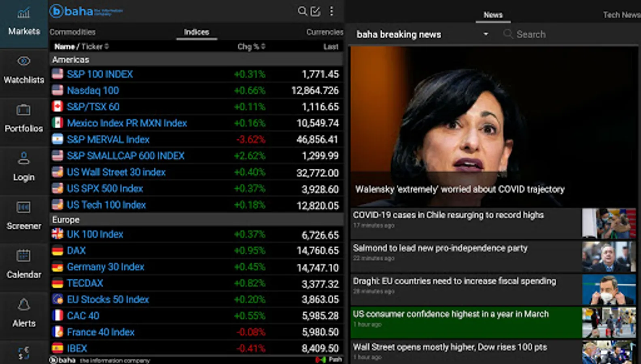Switch to the Tech News tab

[622, 15]
